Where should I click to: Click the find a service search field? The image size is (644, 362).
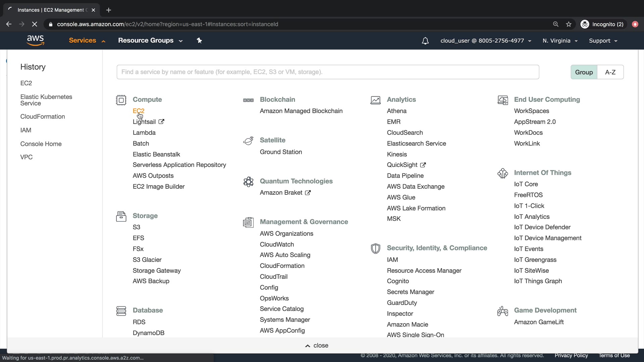pos(327,72)
